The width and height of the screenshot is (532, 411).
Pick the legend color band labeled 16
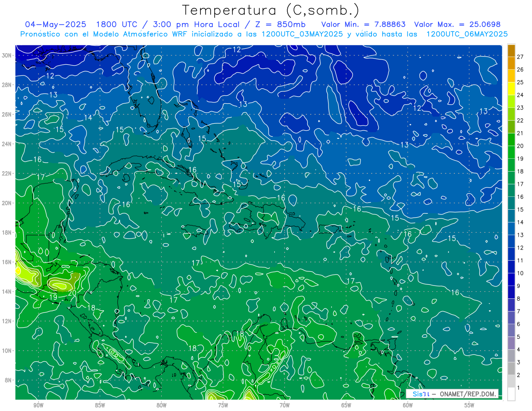[x=511, y=191]
